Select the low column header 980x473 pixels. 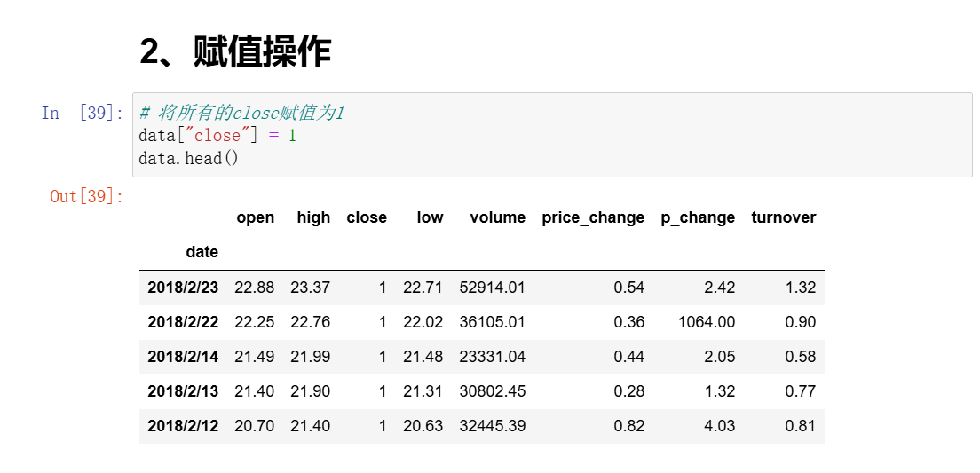pyautogui.click(x=430, y=217)
